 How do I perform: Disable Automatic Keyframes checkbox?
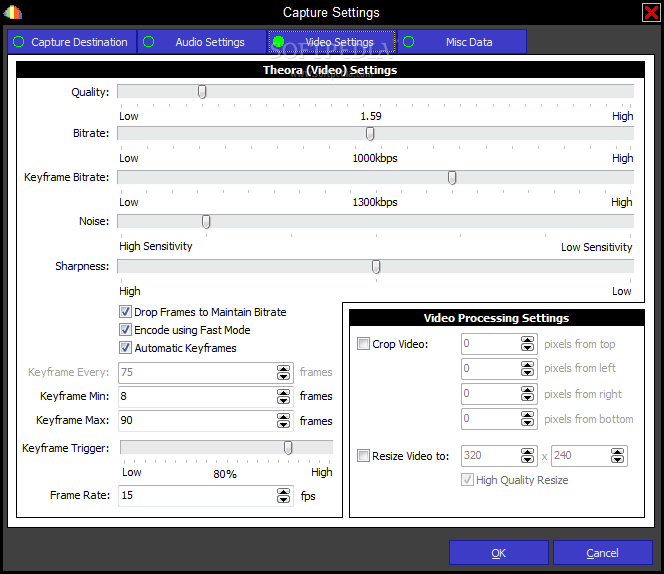(125, 348)
